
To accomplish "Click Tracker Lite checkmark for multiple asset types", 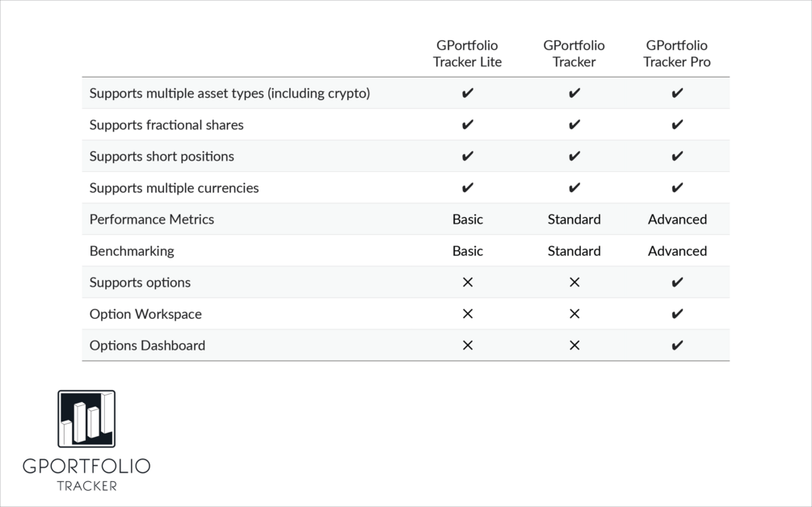I will [x=468, y=94].
